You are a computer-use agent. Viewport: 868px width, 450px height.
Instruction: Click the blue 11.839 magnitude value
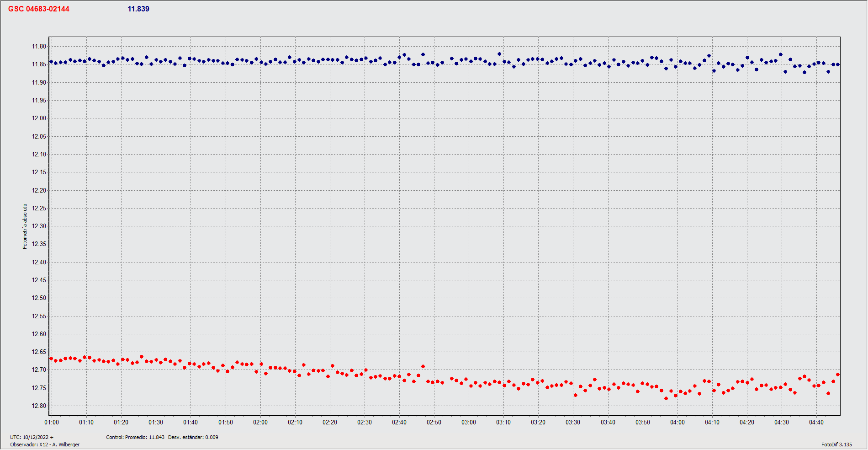coord(138,9)
